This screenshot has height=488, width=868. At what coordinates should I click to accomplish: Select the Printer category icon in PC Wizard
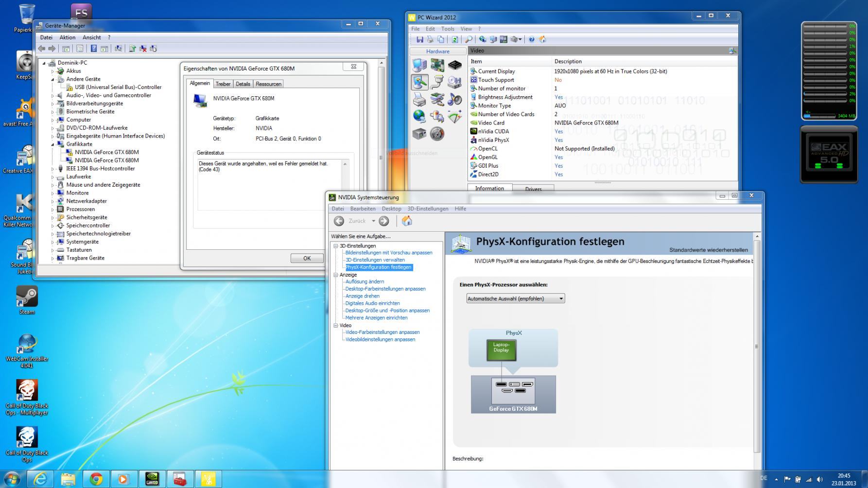(x=419, y=100)
